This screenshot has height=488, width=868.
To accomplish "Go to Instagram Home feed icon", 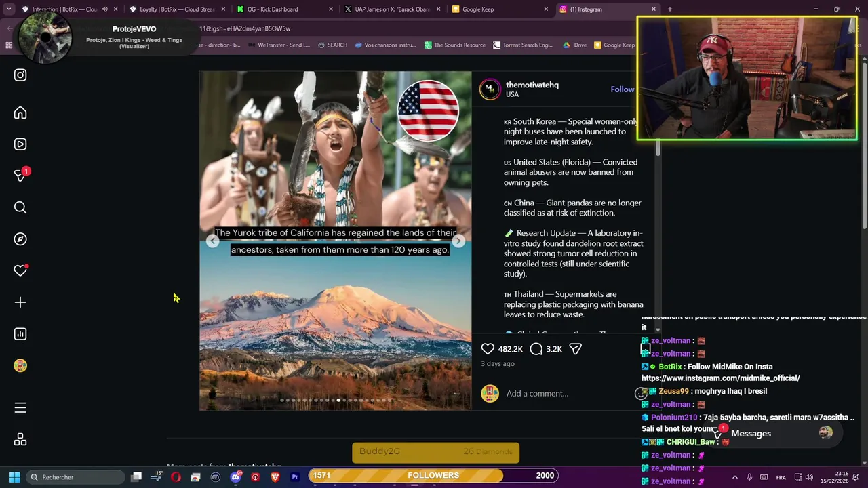I will point(20,113).
